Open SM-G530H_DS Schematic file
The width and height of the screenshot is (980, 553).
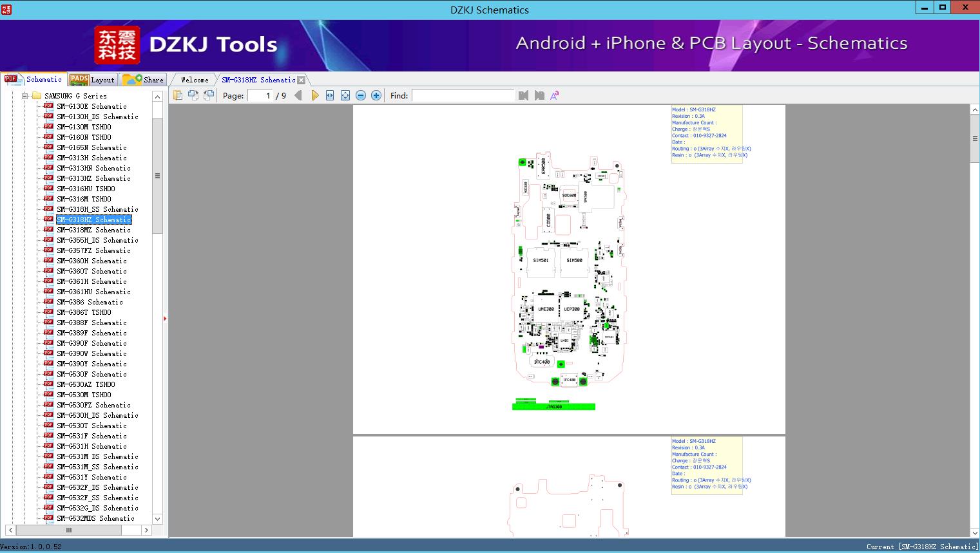tap(97, 415)
